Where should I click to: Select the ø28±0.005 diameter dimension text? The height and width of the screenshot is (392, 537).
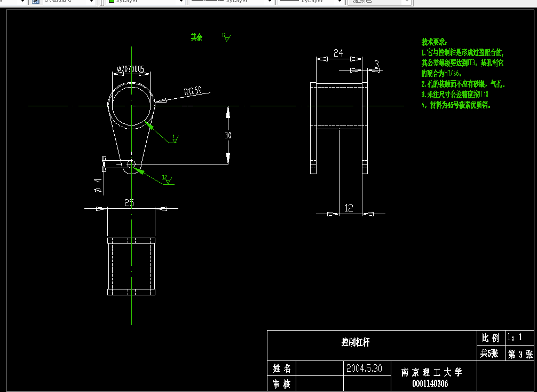pos(130,69)
